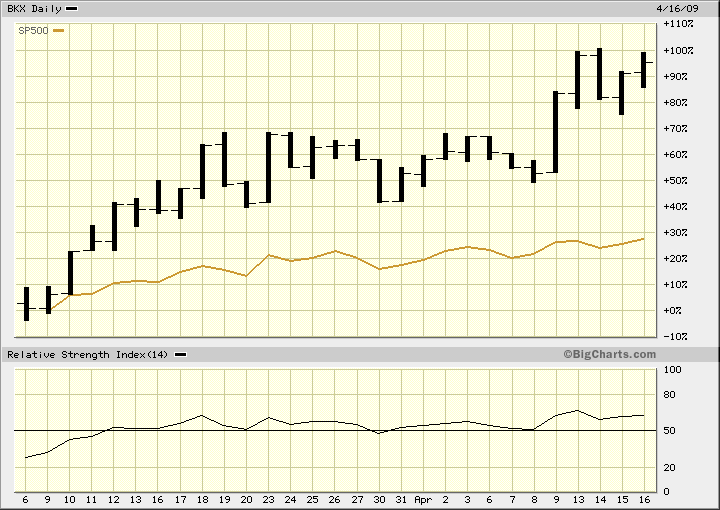Click the +50% price axis label

coord(675,180)
